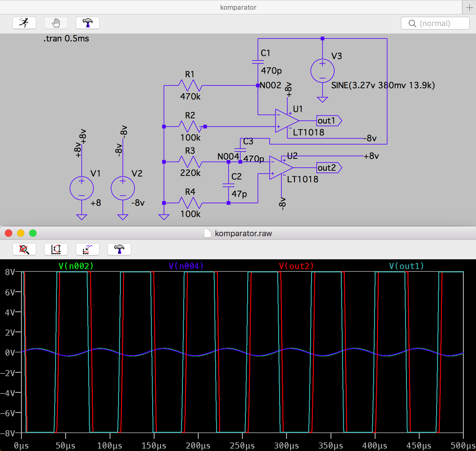The width and height of the screenshot is (476, 451).
Task: Select the komparator schematic tab
Action: (238, 7)
